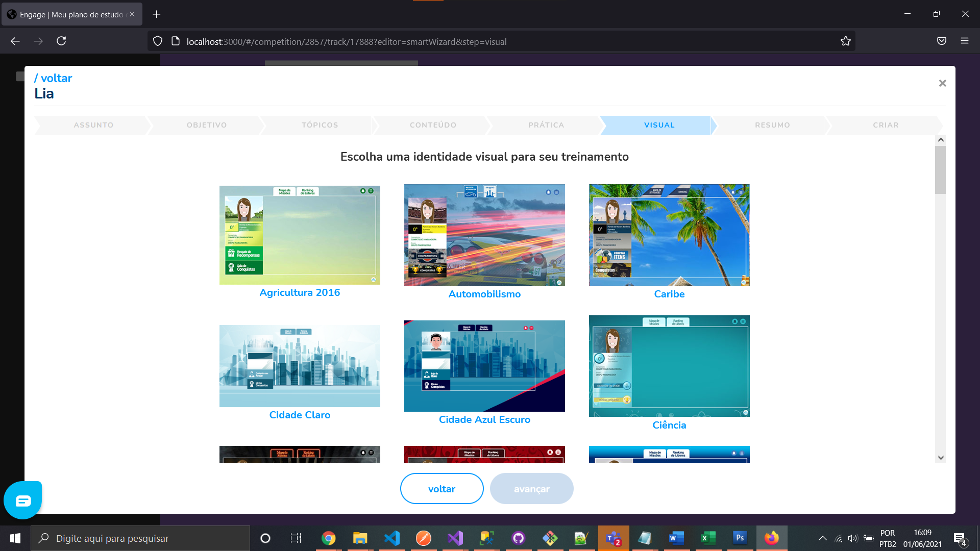This screenshot has height=551, width=980.
Task: Click the / voltar link
Action: (x=53, y=78)
